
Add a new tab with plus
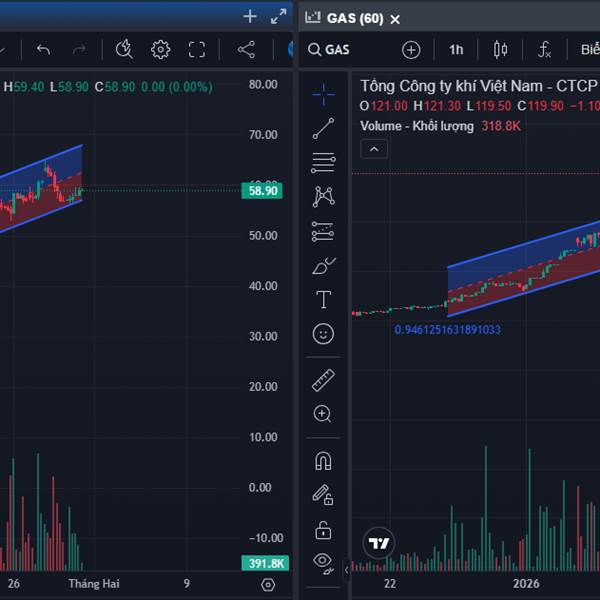(250, 17)
